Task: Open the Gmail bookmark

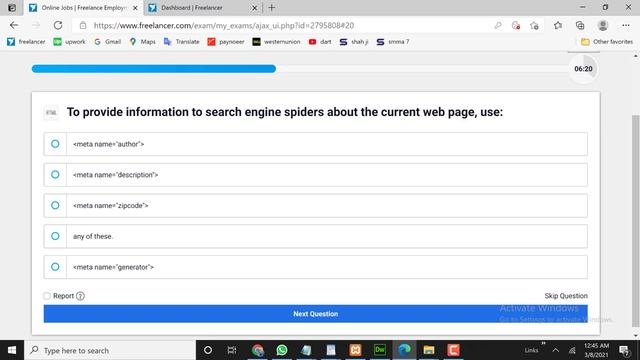Action: click(107, 42)
